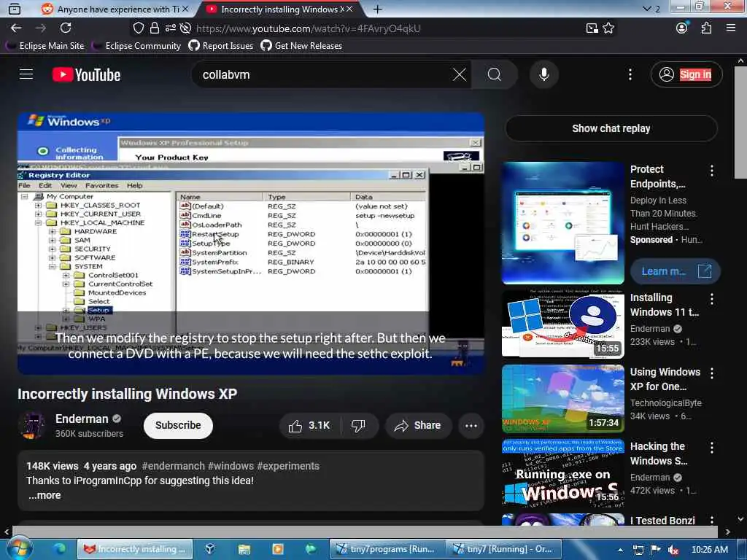Open more actions ellipsis under video
The width and height of the screenshot is (747, 560).
click(x=471, y=425)
